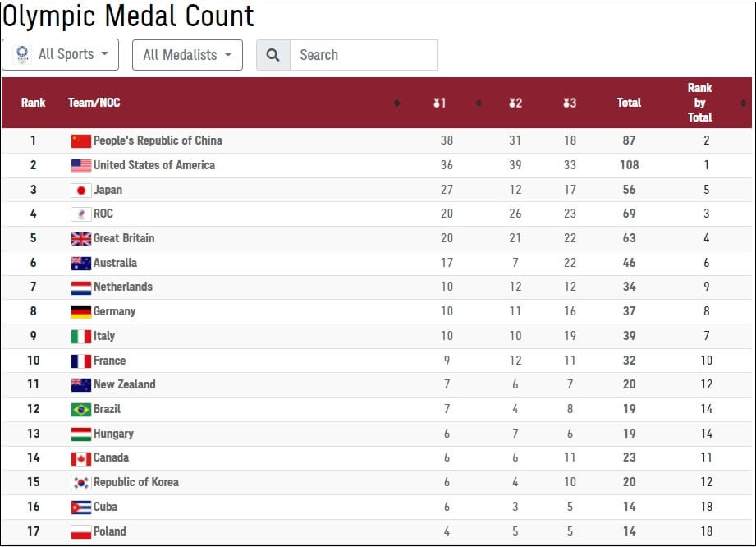Click the total 32 in France row
The width and height of the screenshot is (756, 547).
630,361
